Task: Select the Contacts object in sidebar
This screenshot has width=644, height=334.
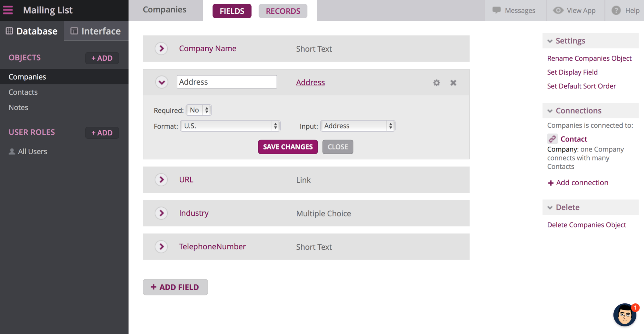Action: point(23,92)
